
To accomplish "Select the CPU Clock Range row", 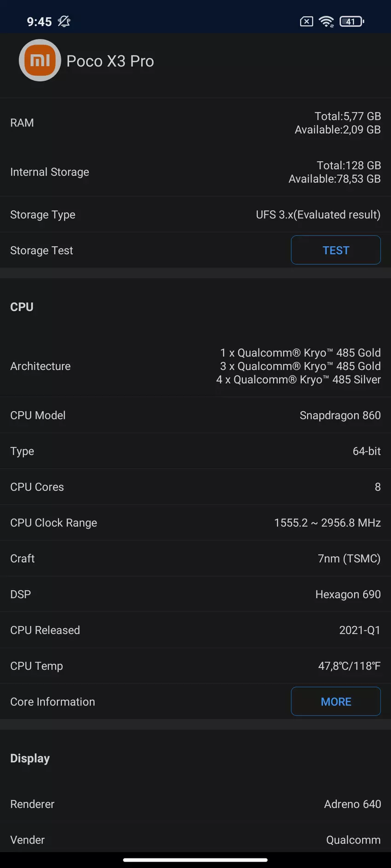I will pos(195,523).
